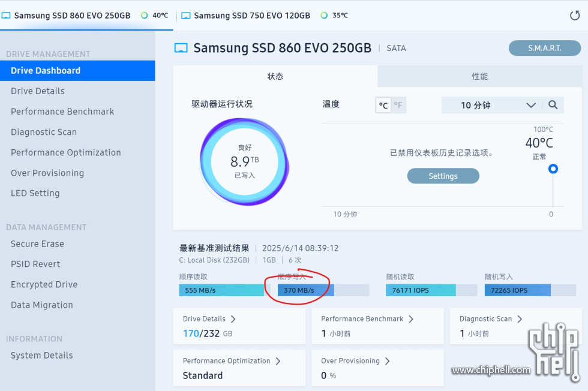Click the S.M.A.R.T. button
Screen dimensions: 588x391
point(545,48)
